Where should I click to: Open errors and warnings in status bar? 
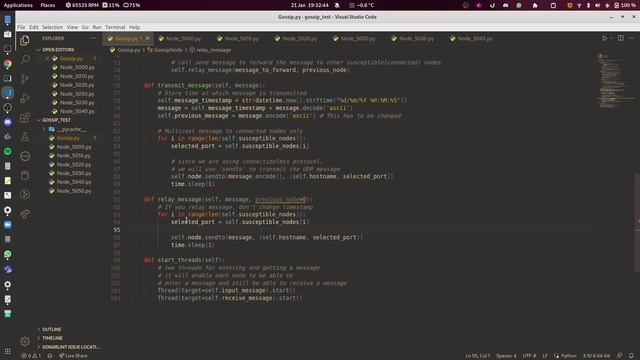31,356
